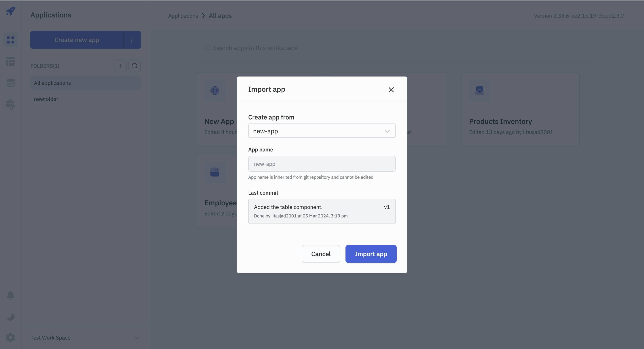Click the v1 version label

(387, 207)
